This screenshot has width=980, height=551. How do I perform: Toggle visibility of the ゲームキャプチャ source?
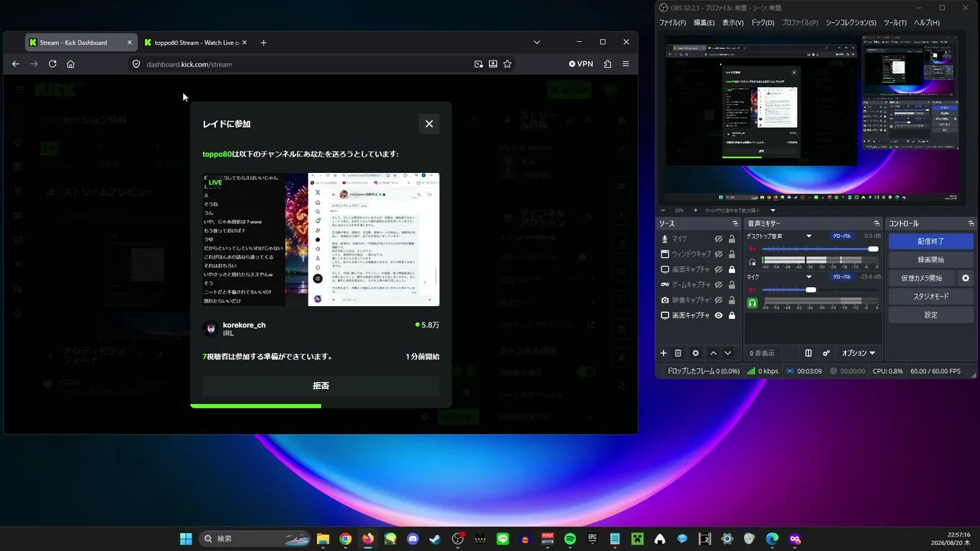719,285
